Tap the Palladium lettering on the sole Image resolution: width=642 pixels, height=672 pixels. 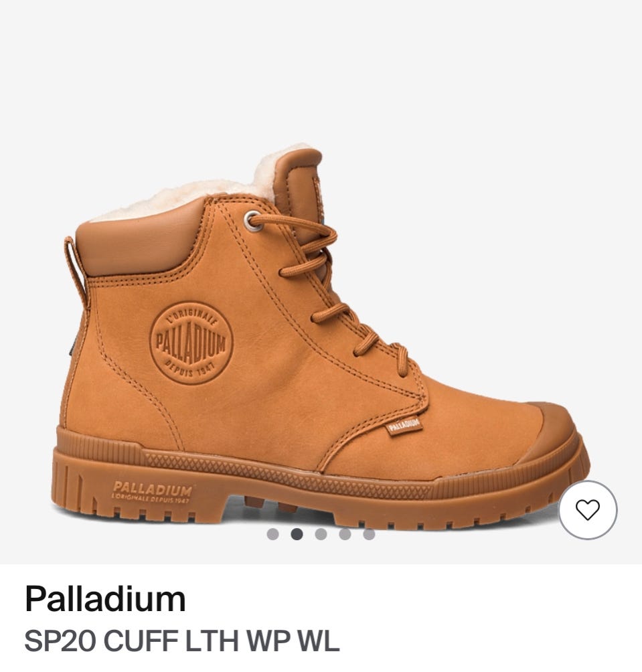[152, 492]
